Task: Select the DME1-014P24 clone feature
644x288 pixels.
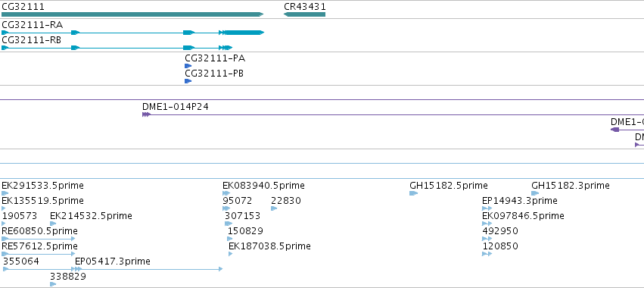Action: coord(393,114)
